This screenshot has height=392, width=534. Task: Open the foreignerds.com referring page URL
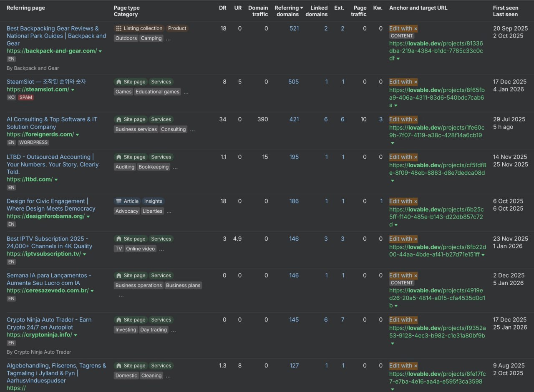click(x=40, y=134)
